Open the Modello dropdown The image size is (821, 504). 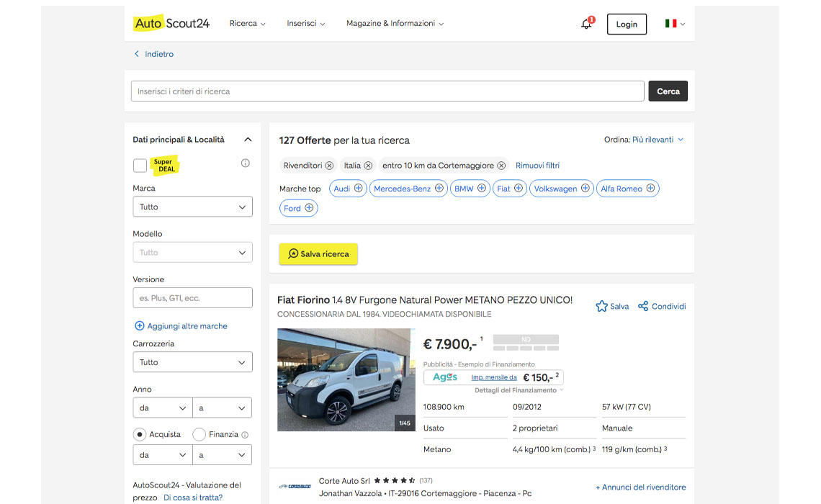(x=193, y=252)
